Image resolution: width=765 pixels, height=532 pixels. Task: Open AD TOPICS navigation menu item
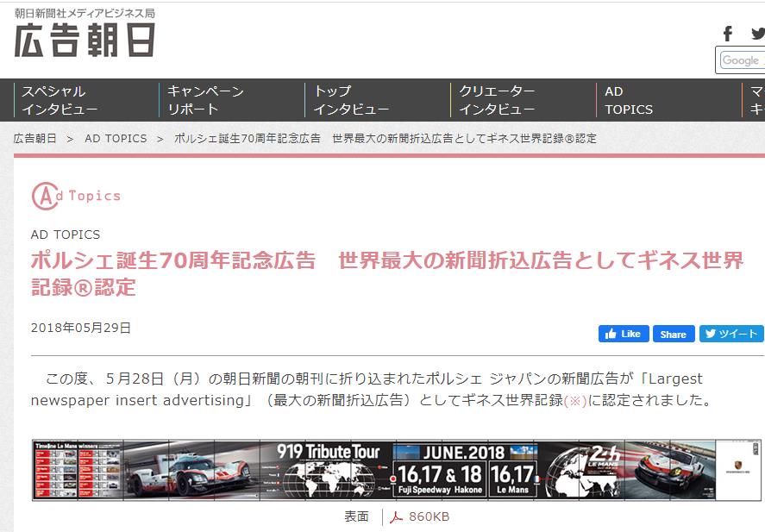[629, 100]
